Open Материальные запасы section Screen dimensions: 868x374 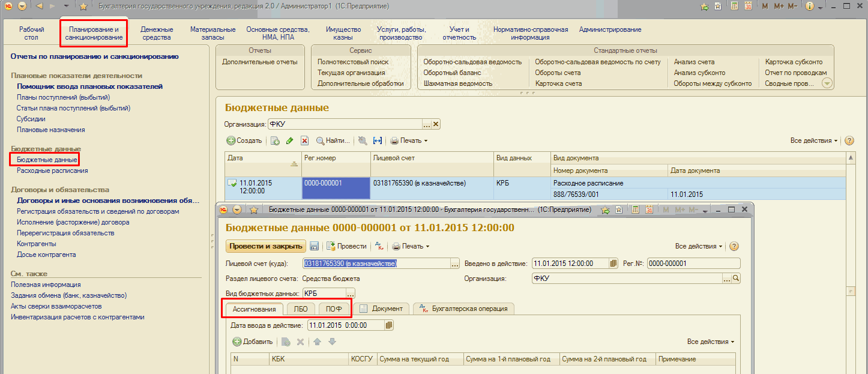pyautogui.click(x=213, y=33)
